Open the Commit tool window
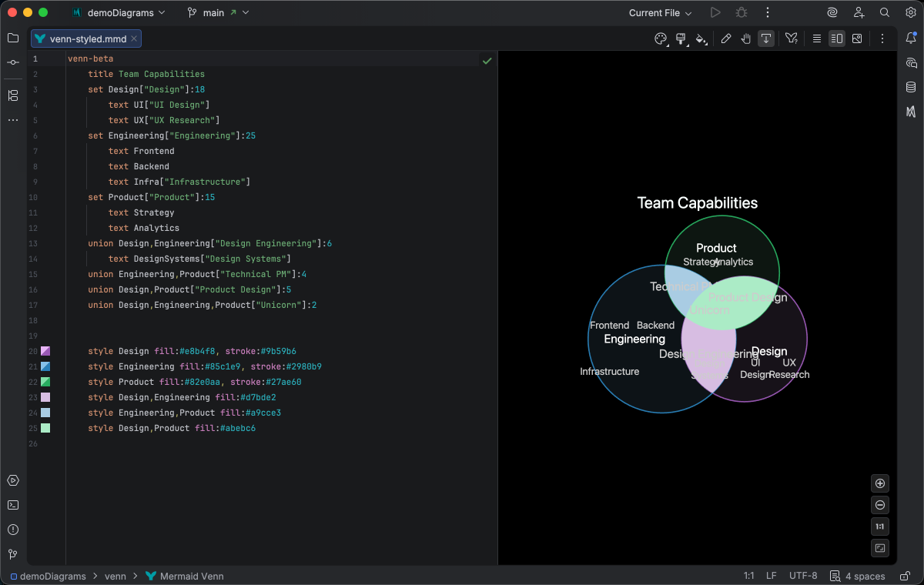 point(13,62)
